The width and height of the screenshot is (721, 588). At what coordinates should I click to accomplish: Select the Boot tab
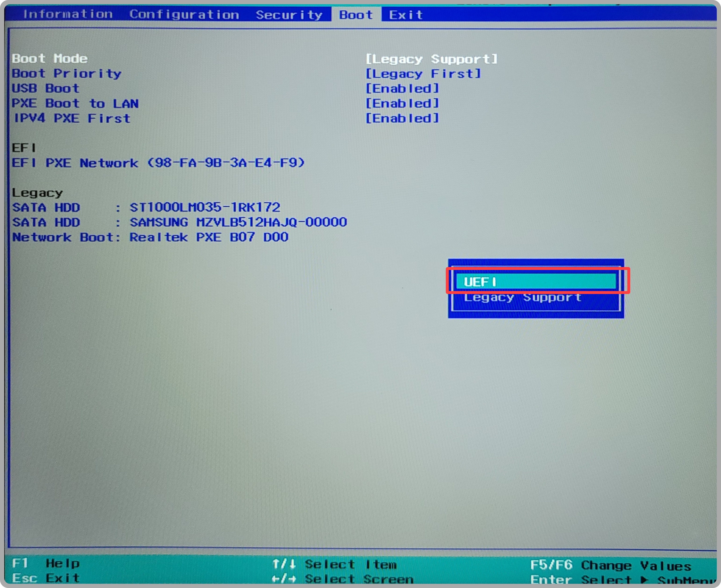[x=356, y=15]
